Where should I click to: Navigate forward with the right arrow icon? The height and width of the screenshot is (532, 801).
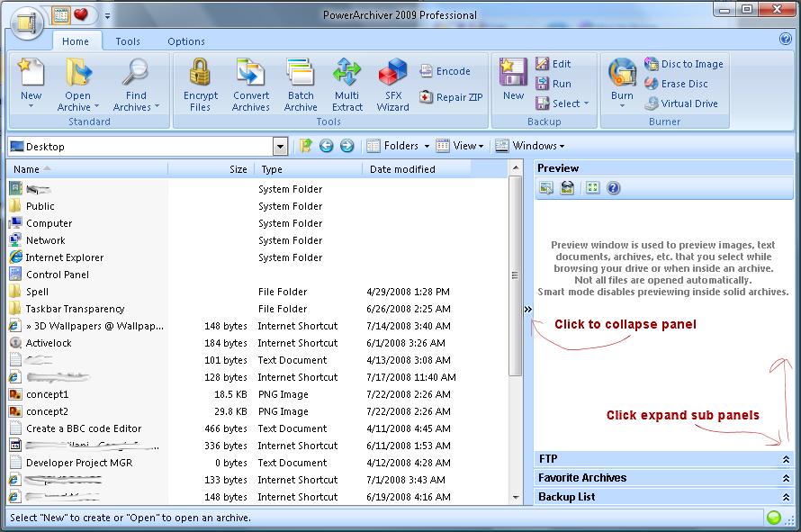click(346, 146)
